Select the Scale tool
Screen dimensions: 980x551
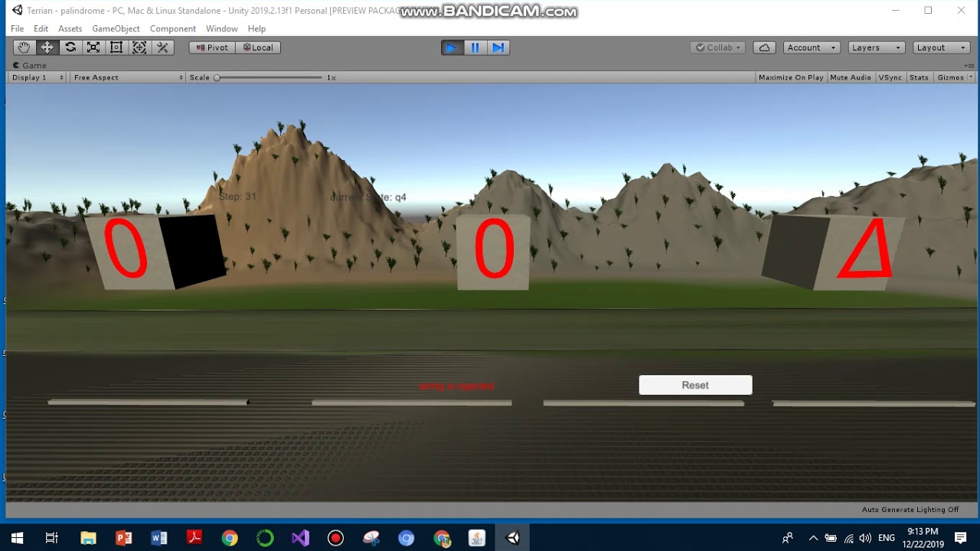[x=93, y=47]
